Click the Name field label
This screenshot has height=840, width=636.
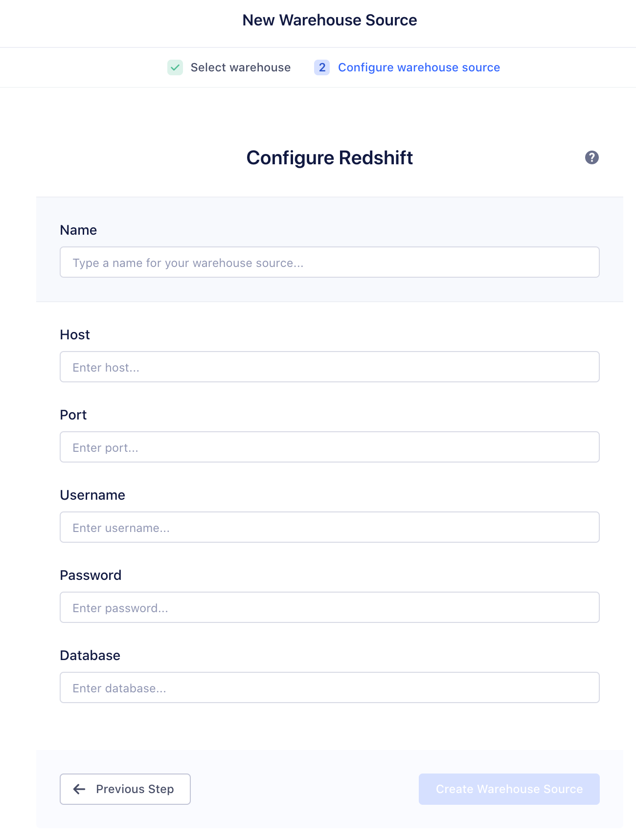pyautogui.click(x=78, y=230)
